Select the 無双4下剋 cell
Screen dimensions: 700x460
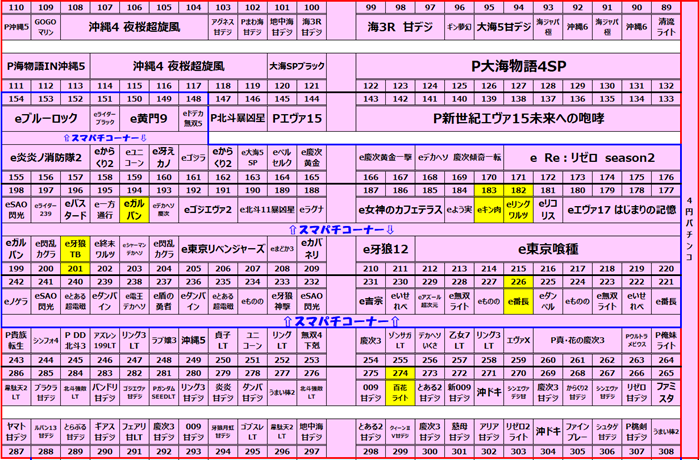click(x=312, y=340)
